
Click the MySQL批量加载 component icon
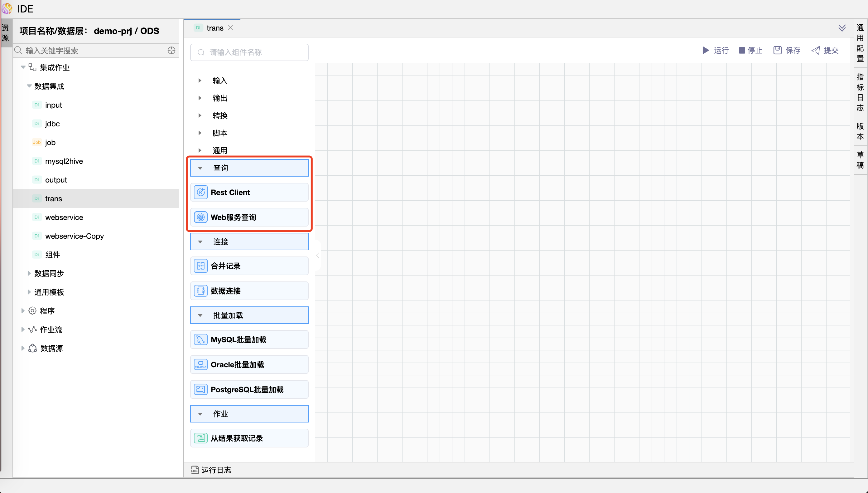coord(200,339)
